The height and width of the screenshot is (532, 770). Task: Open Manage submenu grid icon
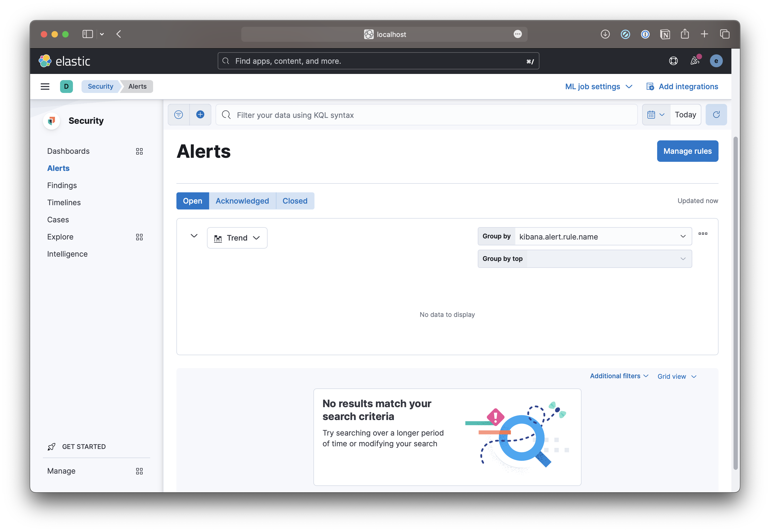(139, 471)
